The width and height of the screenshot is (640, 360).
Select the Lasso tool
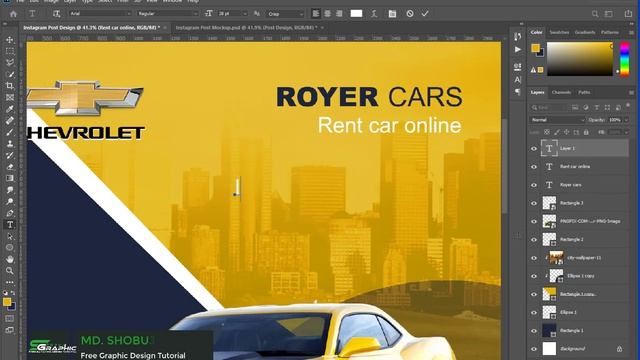pos(10,62)
